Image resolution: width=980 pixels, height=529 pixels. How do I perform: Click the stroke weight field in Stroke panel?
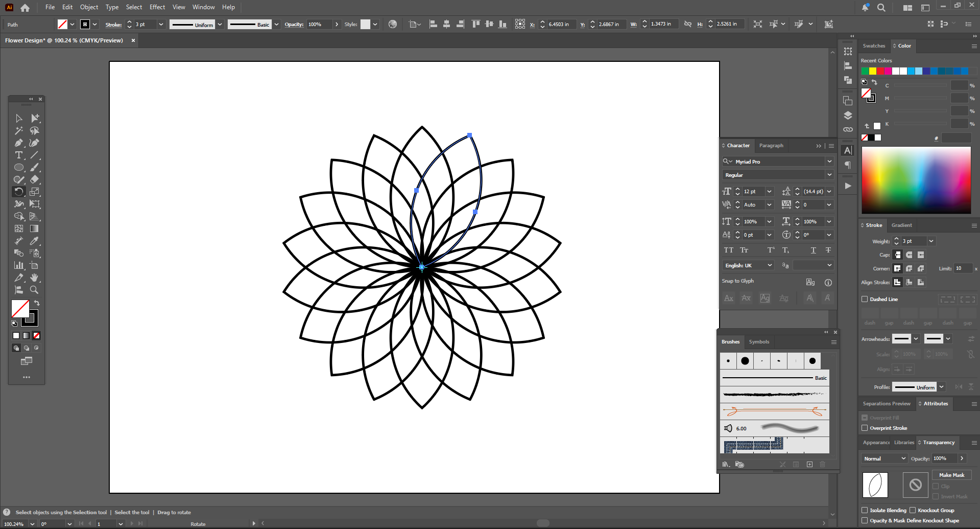tap(913, 241)
